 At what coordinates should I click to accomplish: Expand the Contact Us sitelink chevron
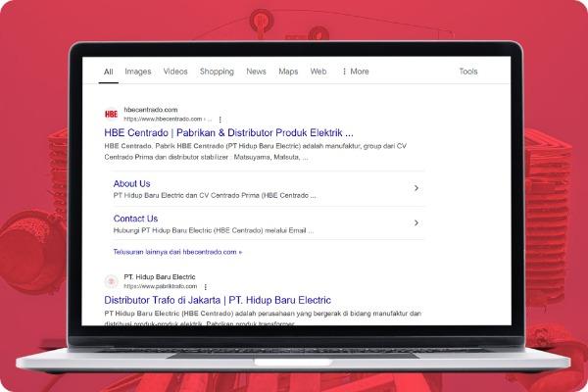point(416,222)
